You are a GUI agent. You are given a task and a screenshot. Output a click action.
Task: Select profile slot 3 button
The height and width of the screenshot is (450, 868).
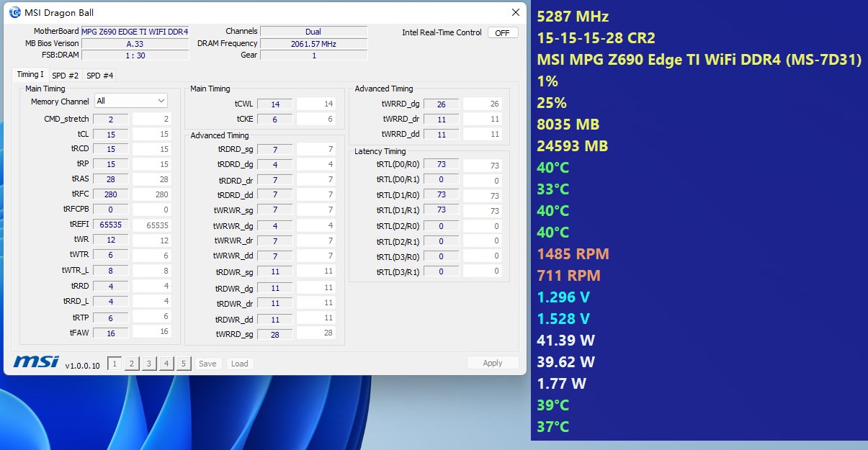pyautogui.click(x=149, y=364)
